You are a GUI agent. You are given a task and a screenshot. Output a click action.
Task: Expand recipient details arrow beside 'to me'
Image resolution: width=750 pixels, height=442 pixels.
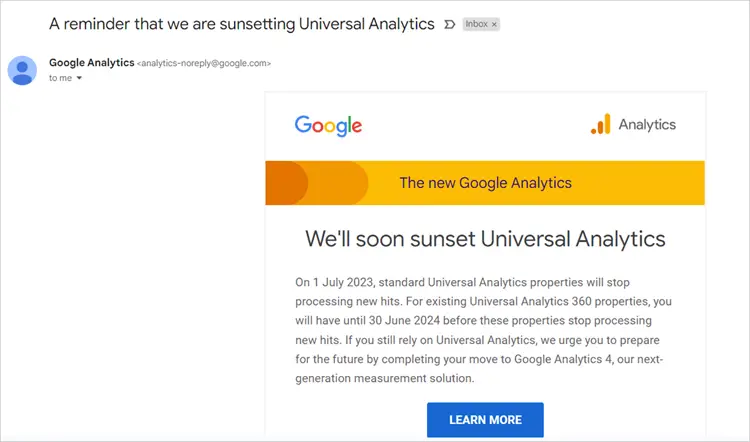click(79, 78)
